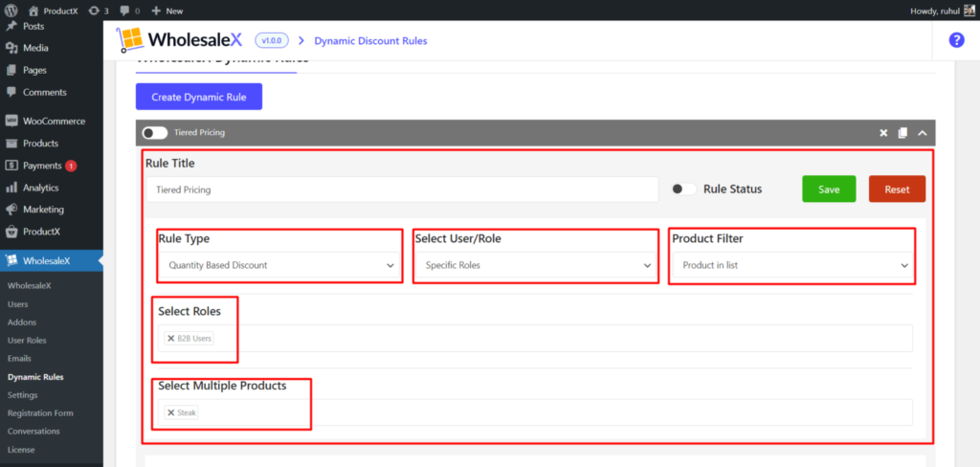The image size is (980, 467).
Task: Open the New content menu
Action: [167, 11]
